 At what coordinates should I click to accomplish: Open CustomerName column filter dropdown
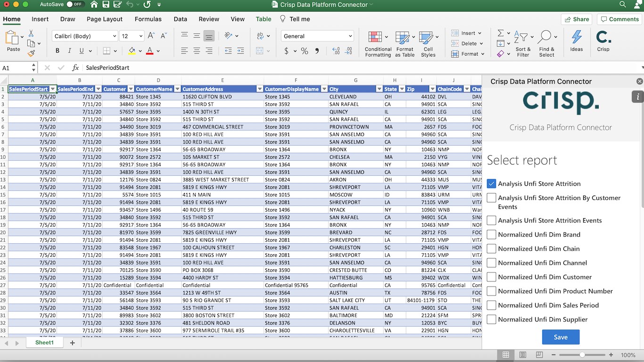click(x=177, y=89)
